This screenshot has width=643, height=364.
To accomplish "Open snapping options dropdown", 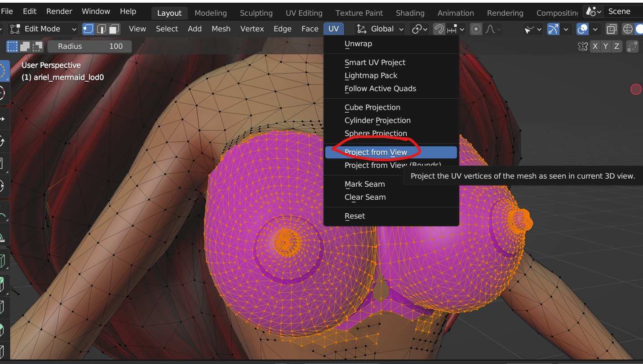I will [457, 29].
